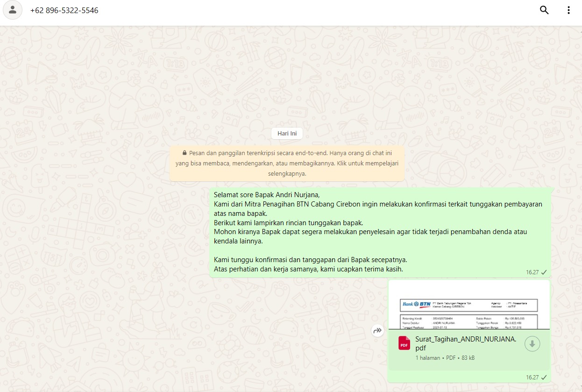Click the lock icon in encryption notice
Screen dimensions: 582x392
click(x=185, y=153)
